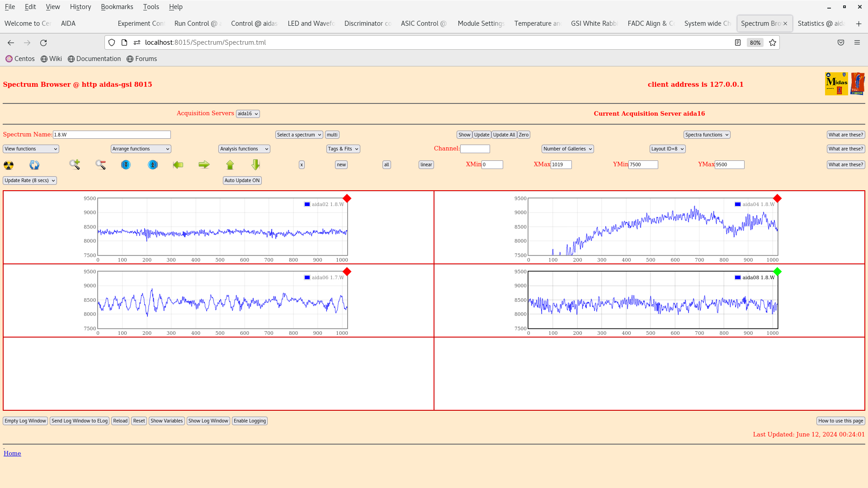
Task: Click the zoom in magnifier icon
Action: point(75,164)
